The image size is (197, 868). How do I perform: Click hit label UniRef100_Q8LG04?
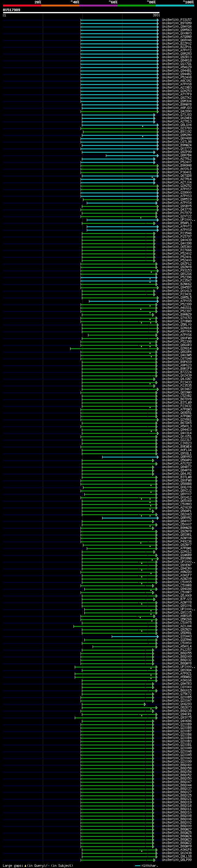(176, 125)
